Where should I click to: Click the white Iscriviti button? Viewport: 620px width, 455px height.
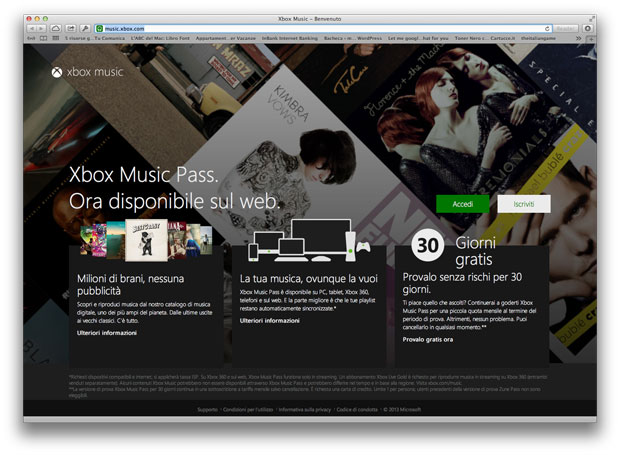[x=524, y=204]
